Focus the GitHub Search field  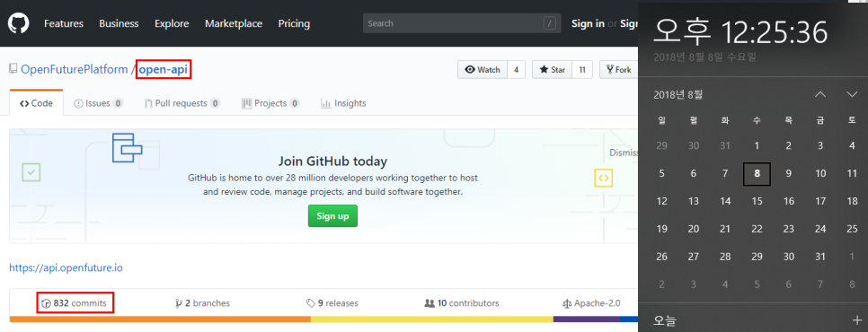(x=462, y=23)
